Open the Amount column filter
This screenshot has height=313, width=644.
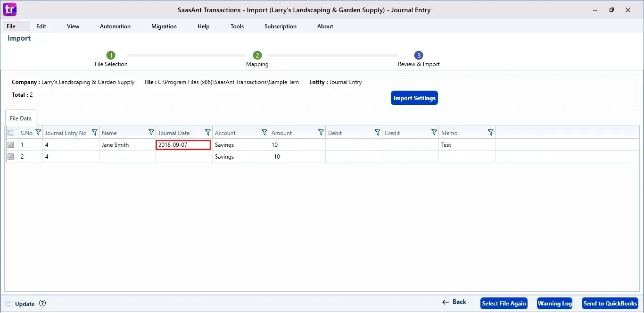321,133
